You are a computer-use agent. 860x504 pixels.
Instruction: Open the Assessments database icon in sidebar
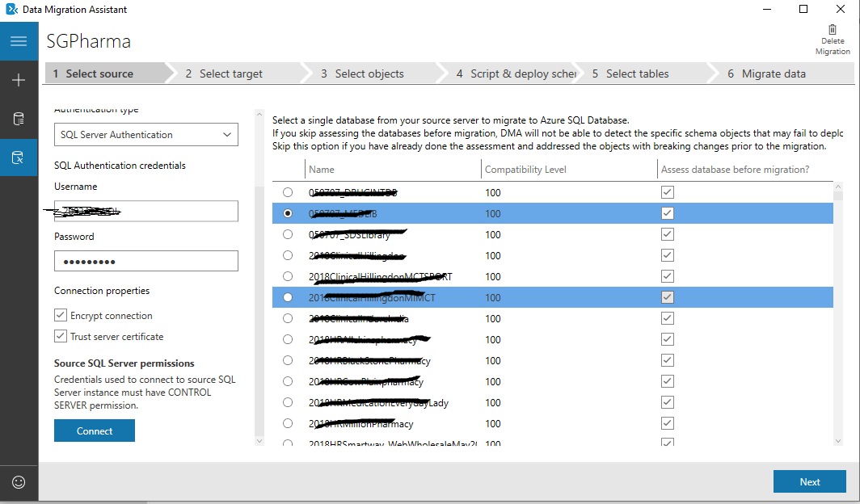point(19,119)
